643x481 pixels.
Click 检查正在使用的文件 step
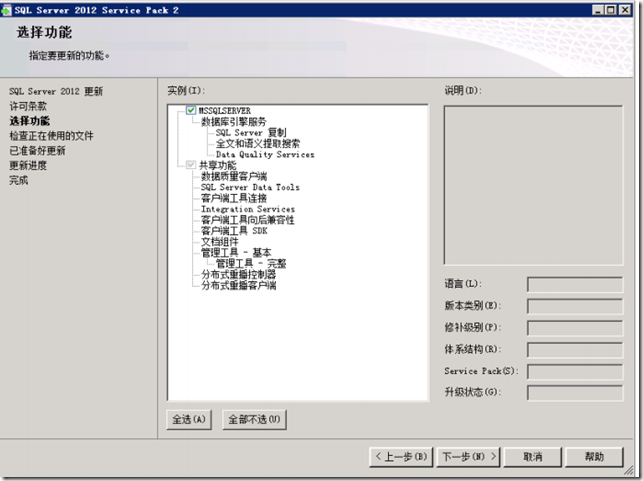[51, 136]
